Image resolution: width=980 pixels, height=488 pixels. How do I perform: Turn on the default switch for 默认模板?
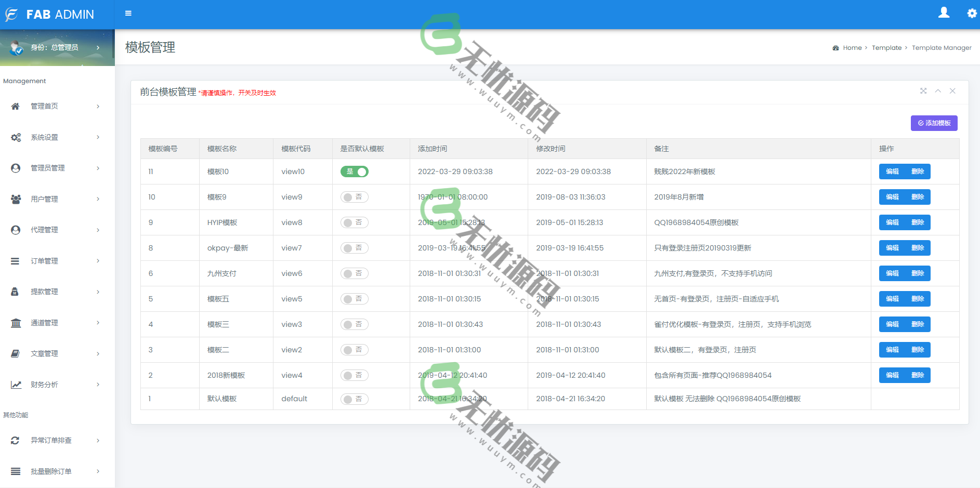(354, 399)
